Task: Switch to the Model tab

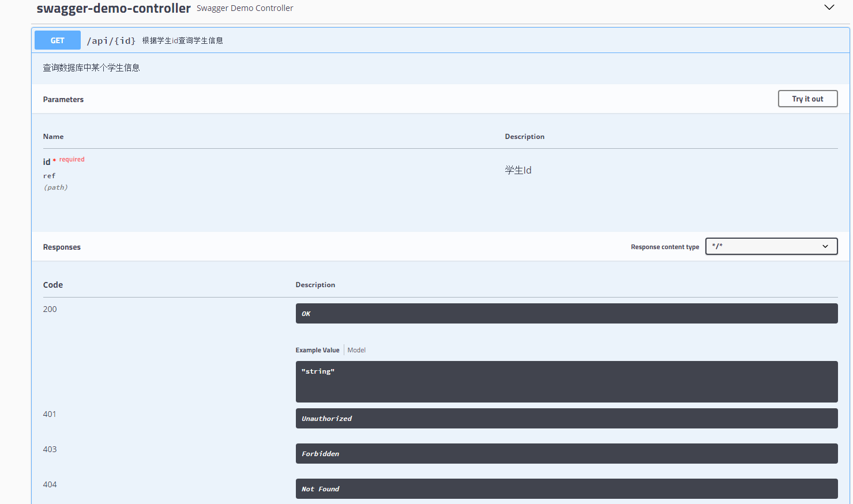Action: (x=356, y=350)
